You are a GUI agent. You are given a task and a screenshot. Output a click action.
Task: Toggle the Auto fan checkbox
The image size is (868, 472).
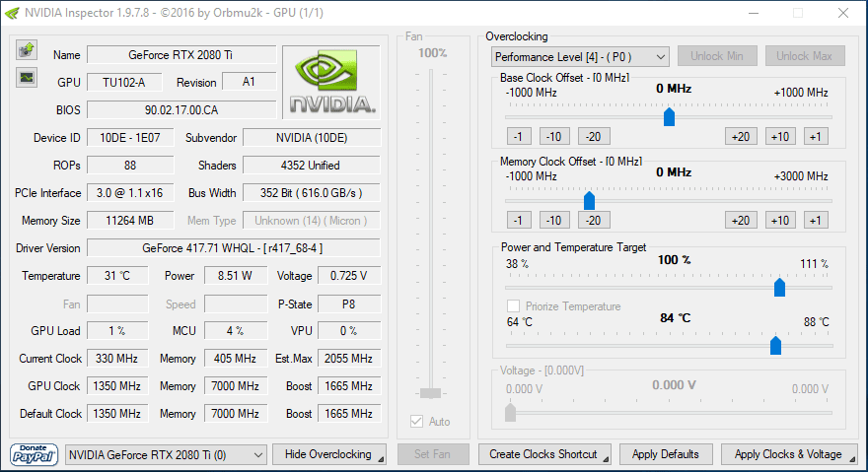(416, 422)
